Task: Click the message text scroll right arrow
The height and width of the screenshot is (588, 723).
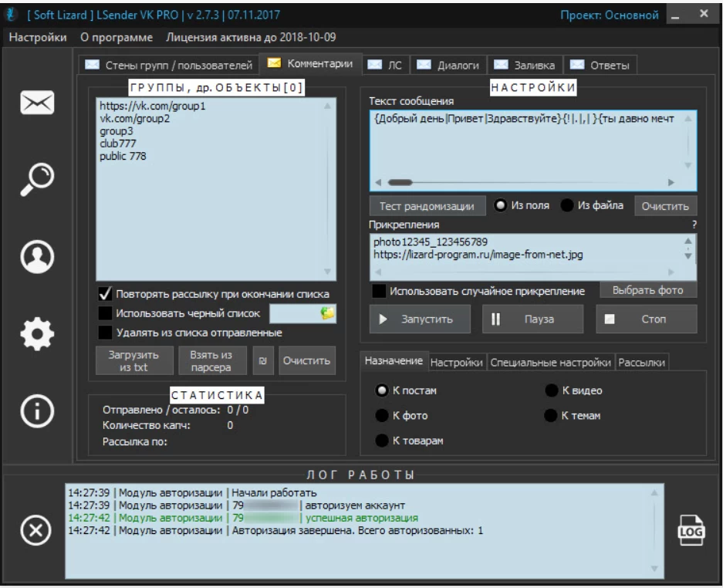Action: (671, 182)
